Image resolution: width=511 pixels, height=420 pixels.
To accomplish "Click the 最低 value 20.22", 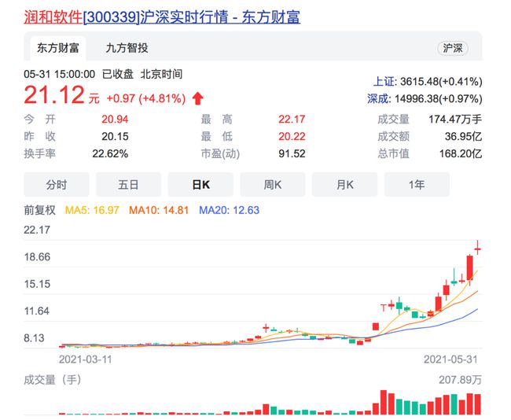I will click(x=292, y=136).
